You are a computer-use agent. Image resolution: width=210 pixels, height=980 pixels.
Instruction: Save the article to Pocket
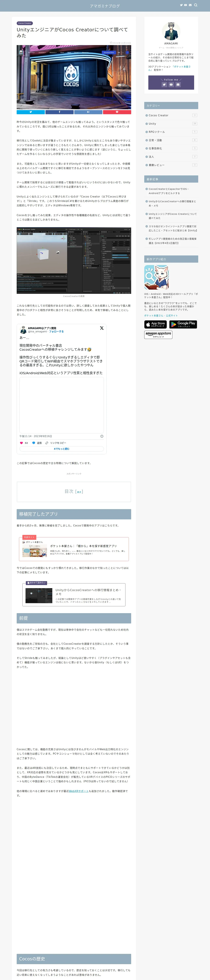(x=117, y=112)
